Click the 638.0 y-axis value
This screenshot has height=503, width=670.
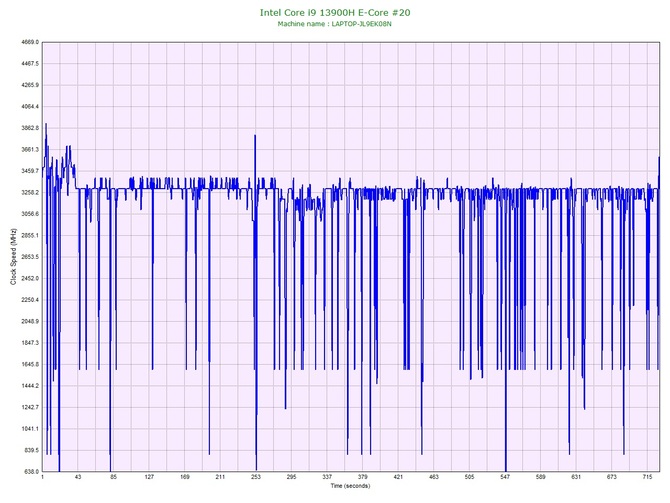click(31, 472)
